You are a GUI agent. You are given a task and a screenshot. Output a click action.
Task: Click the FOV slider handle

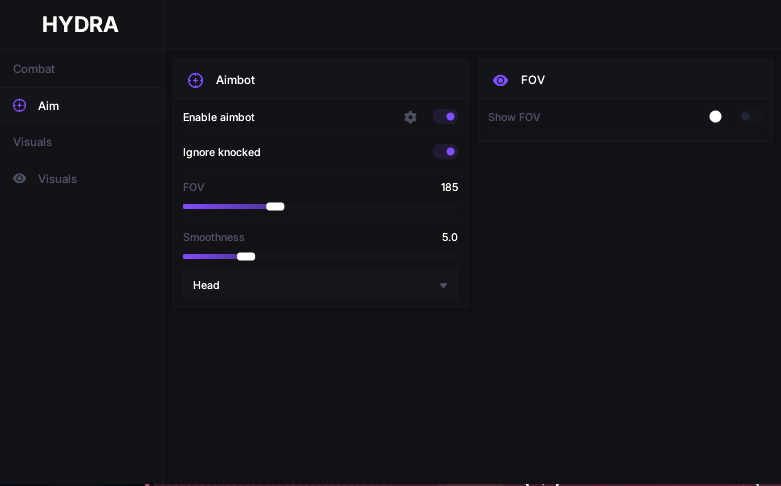tap(275, 207)
